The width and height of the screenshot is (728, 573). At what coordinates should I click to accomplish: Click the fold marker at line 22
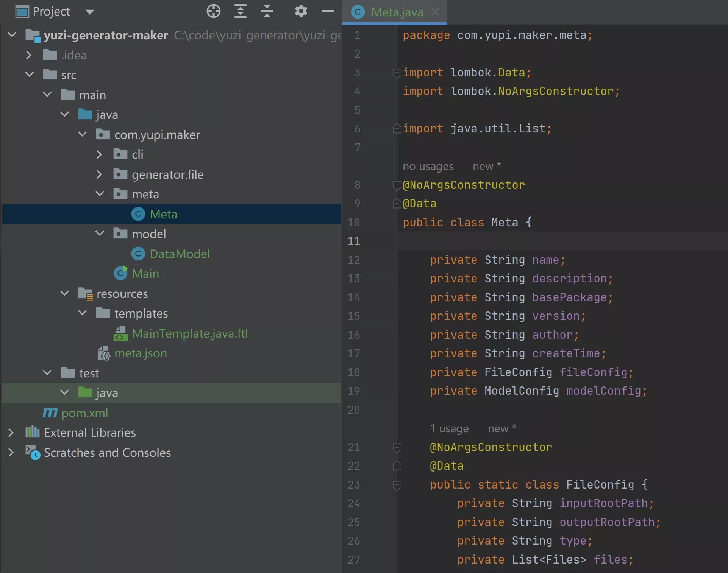[x=397, y=466]
